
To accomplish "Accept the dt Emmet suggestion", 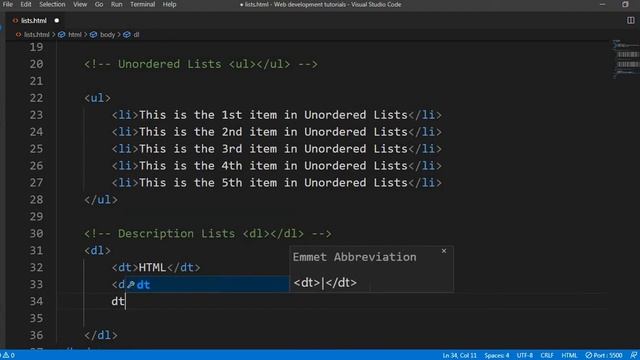I will (x=207, y=284).
